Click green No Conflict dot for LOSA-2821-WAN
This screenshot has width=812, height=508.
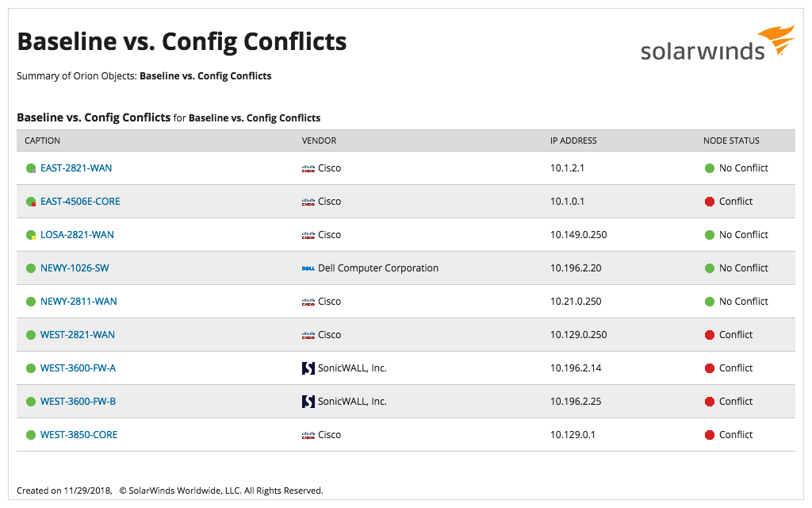click(710, 235)
